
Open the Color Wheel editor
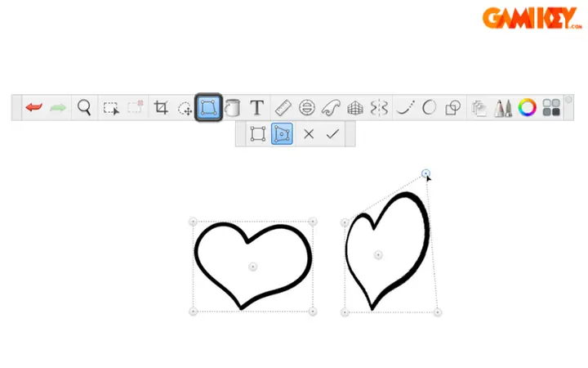click(x=528, y=108)
